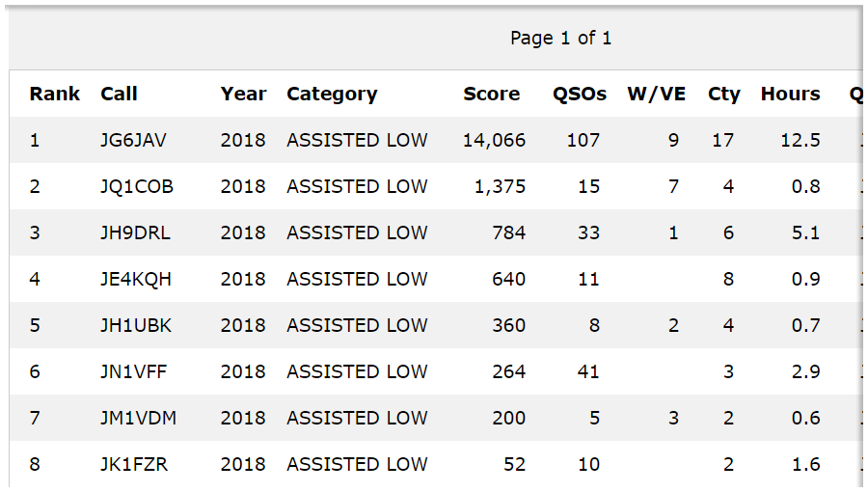
Task: Sort by the Hours column header
Action: tap(790, 94)
